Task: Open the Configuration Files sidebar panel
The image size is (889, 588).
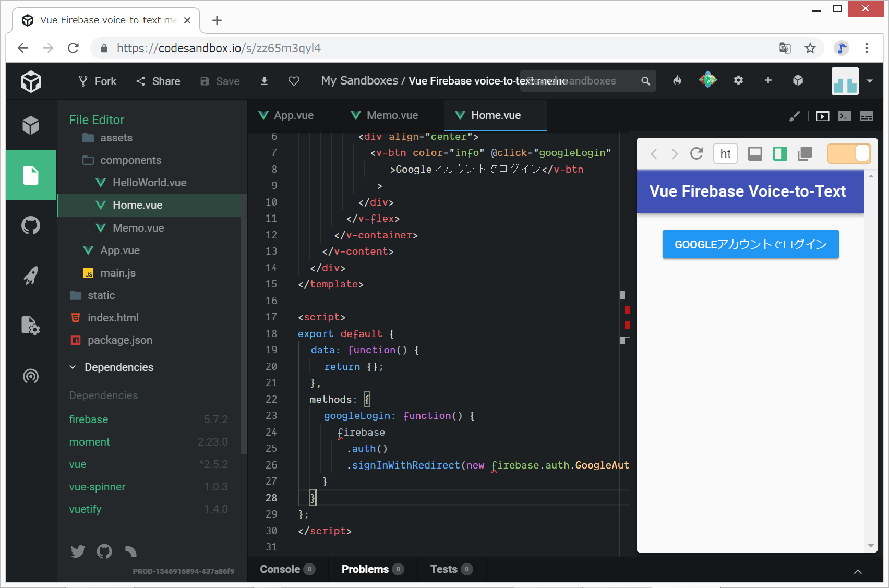Action: tap(31, 326)
